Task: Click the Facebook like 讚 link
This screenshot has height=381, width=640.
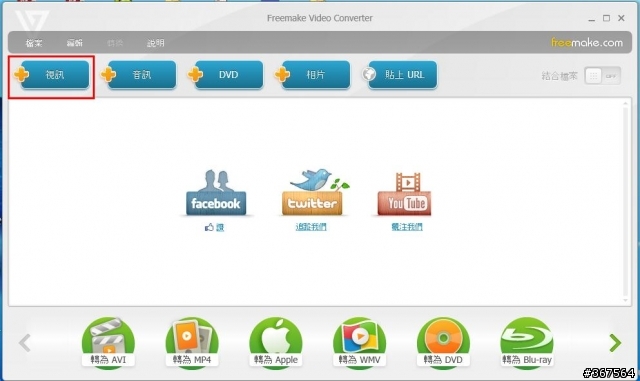Action: click(x=215, y=227)
